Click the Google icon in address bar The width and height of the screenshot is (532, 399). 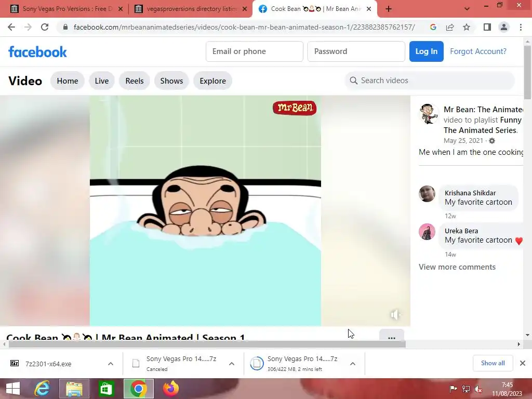click(x=433, y=27)
